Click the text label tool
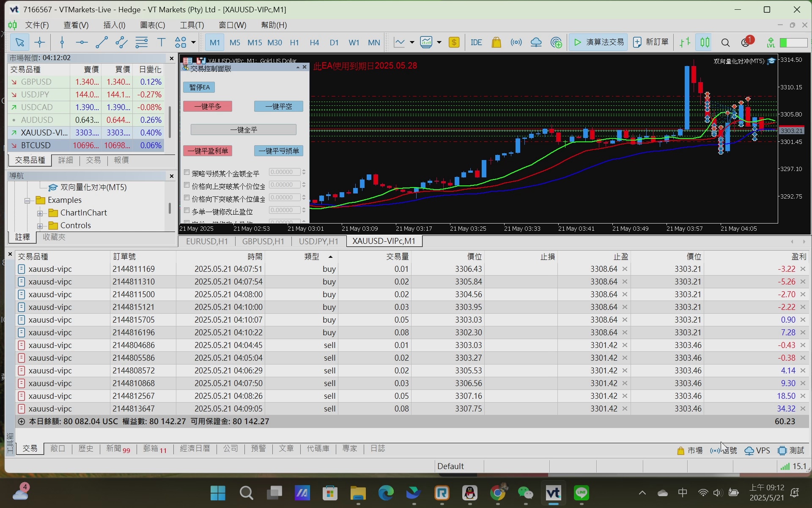 point(161,42)
